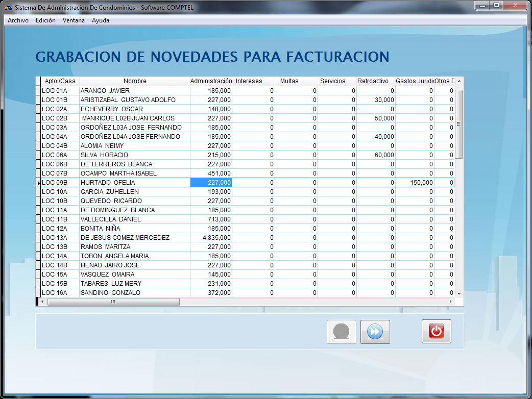Viewport: 532px width, 399px height.
Task: Click the gray round record button
Action: click(x=341, y=332)
